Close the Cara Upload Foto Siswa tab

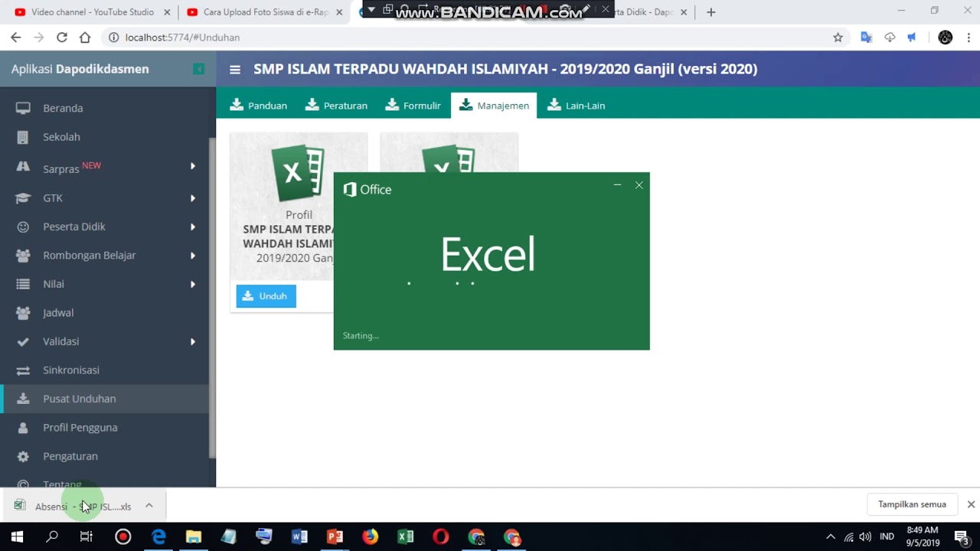339,12
